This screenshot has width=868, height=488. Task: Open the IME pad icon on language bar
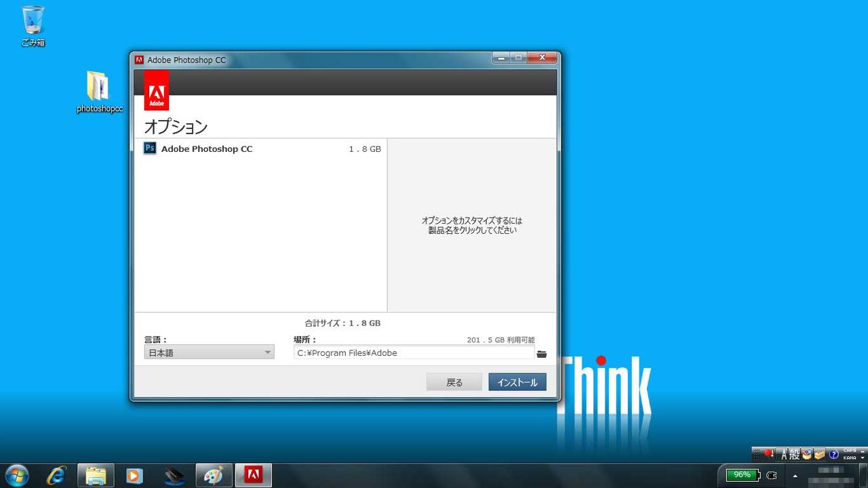pos(807,454)
